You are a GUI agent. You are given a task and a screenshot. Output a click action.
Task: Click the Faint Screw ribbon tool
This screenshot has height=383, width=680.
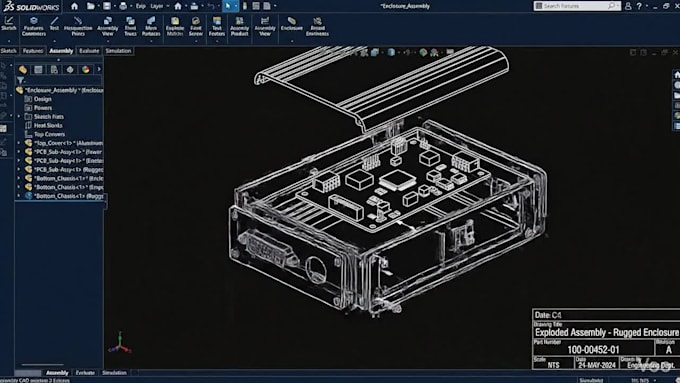click(196, 26)
